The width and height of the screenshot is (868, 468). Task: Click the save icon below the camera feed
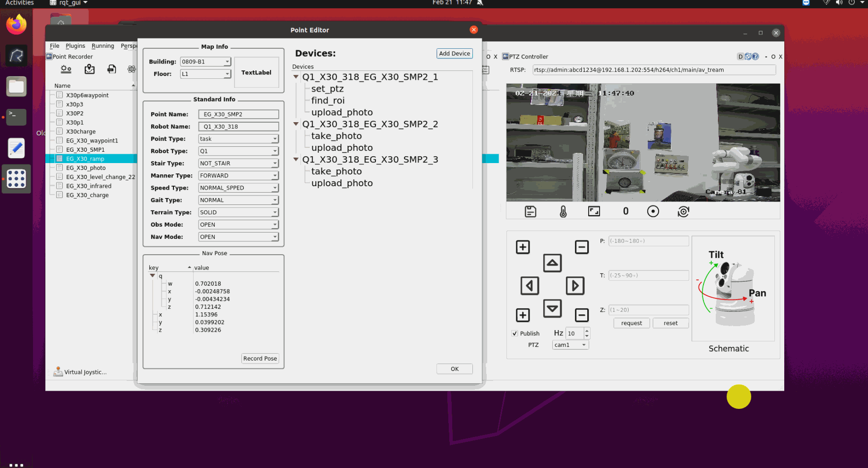(x=531, y=211)
